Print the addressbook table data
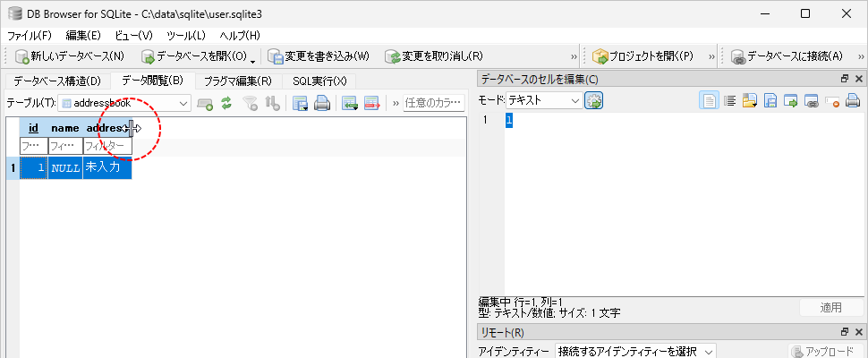This screenshot has height=358, width=868. click(x=322, y=103)
